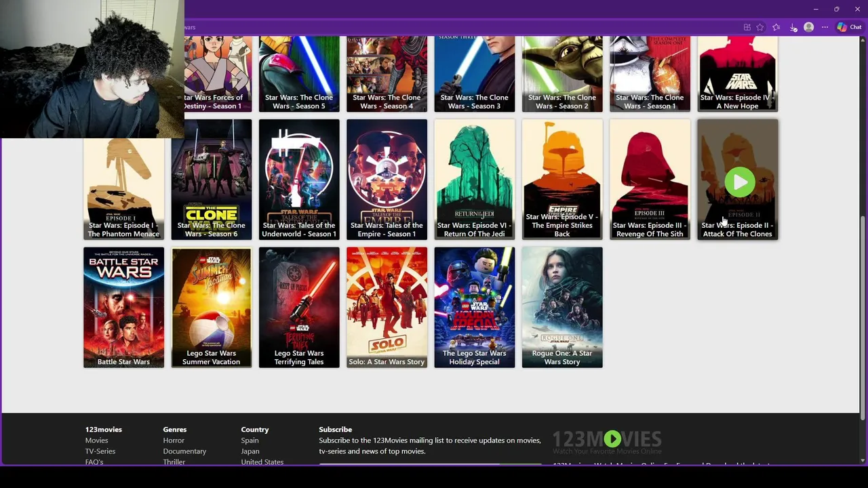Open Lego Star Wars Summer Vacation poster
Viewport: 868px width, 488px height.
(x=211, y=308)
